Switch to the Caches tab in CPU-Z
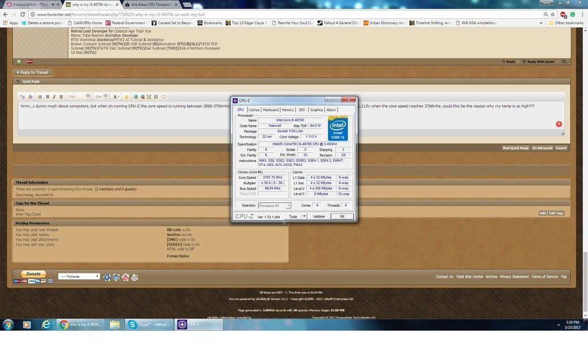The image size is (588, 364). pos(254,110)
